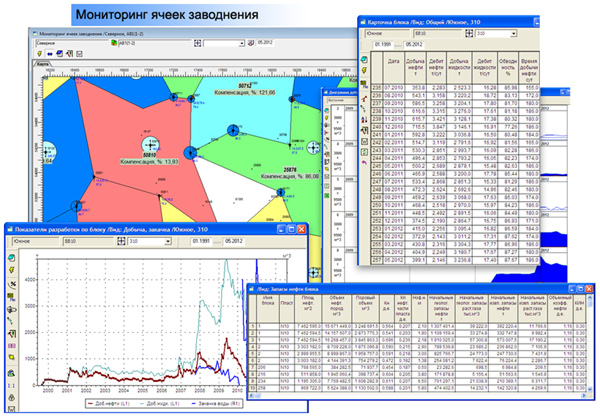The width and height of the screenshot is (600, 419).
Task: Click the 1:1 scale icon in the indicators sidebar
Action: 11,386
